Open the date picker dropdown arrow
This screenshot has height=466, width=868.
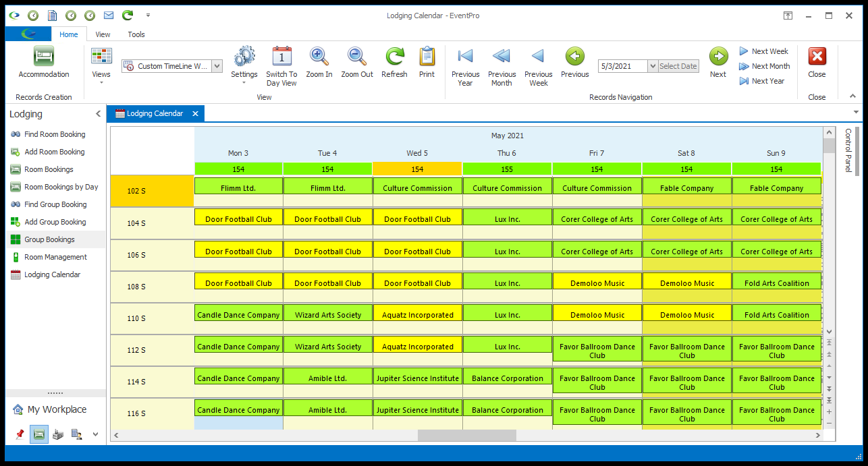(x=652, y=66)
